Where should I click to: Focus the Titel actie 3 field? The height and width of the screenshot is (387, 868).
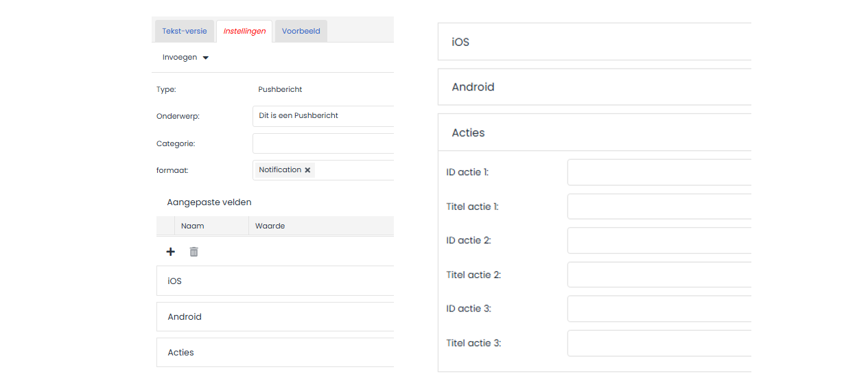coord(659,343)
